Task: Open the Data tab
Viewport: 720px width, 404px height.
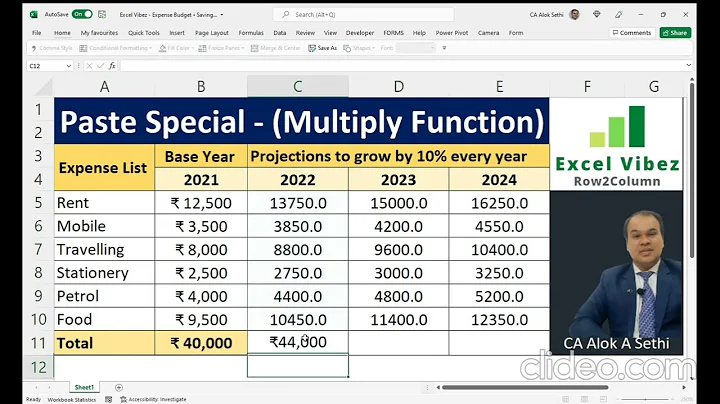Action: [280, 33]
